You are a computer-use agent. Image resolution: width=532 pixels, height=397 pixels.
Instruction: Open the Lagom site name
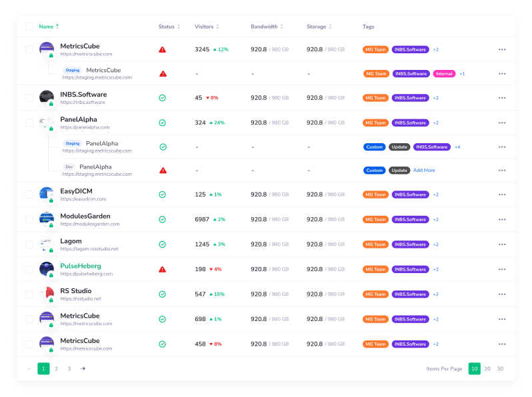(71, 241)
